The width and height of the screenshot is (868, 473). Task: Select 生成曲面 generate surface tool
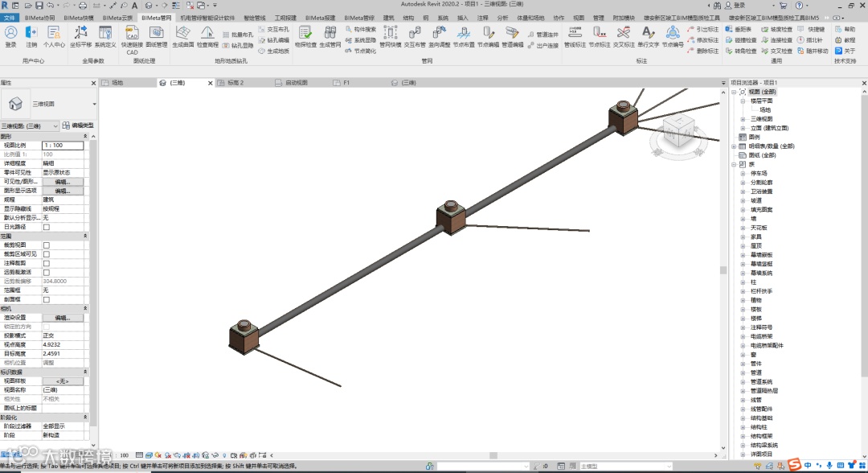182,36
